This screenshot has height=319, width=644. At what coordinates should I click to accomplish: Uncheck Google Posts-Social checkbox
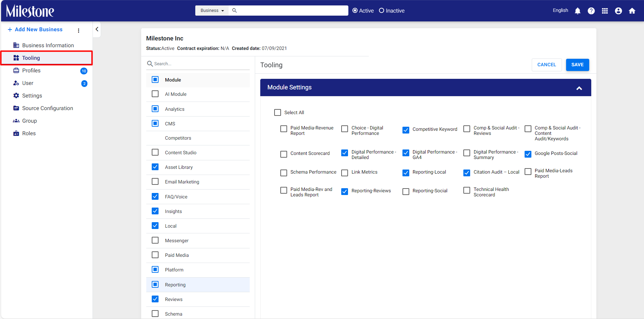coord(528,154)
